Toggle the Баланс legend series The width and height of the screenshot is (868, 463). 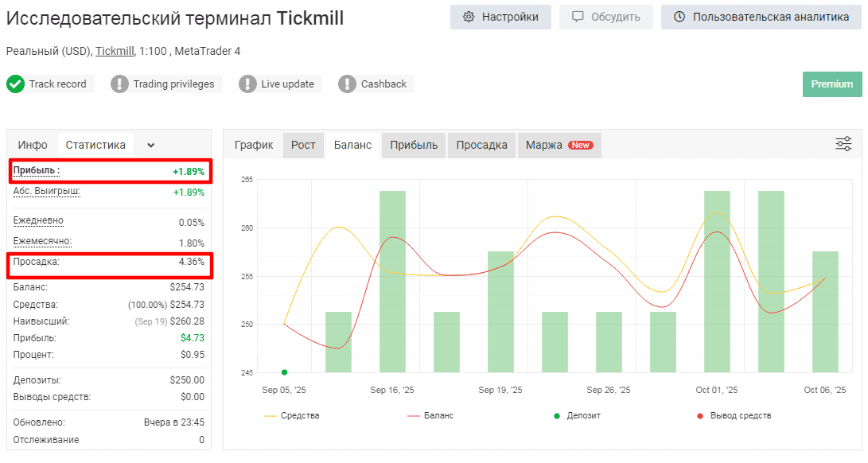pyautogui.click(x=430, y=415)
